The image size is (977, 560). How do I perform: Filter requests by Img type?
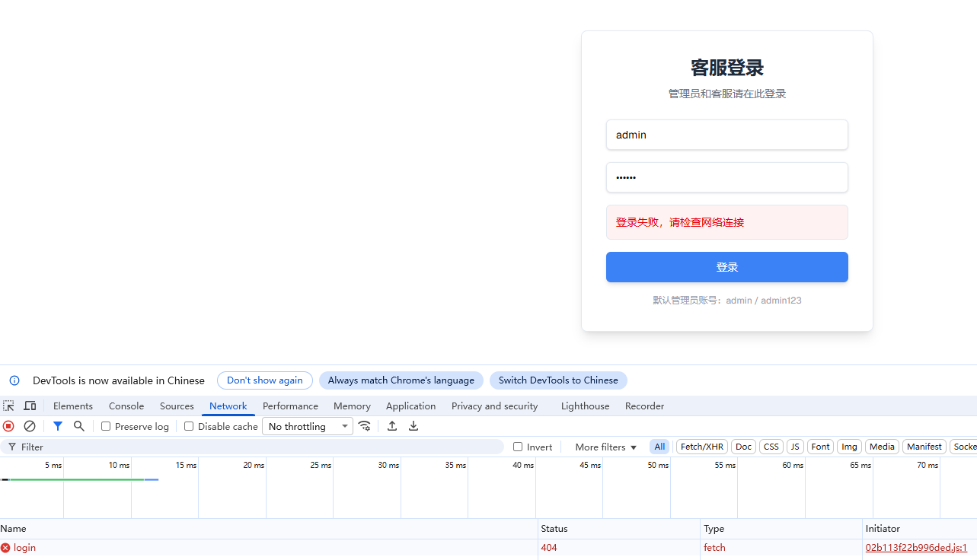tap(849, 447)
